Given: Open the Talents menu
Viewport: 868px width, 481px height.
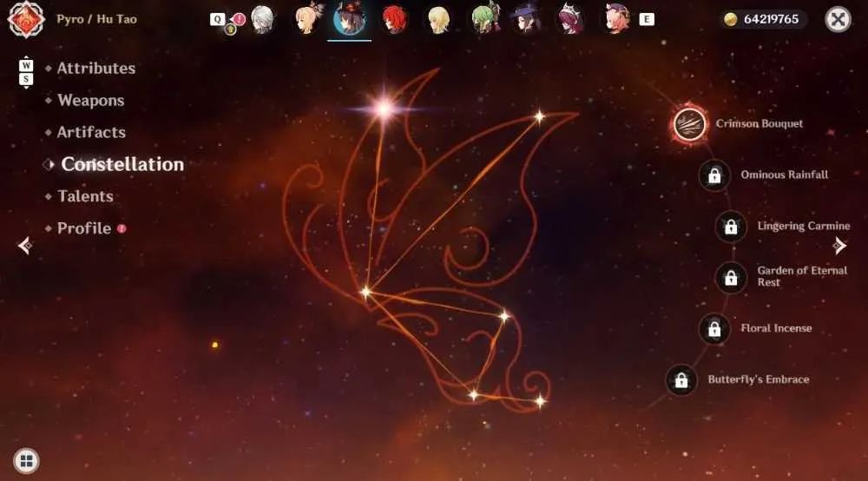Looking at the screenshot, I should [x=85, y=196].
